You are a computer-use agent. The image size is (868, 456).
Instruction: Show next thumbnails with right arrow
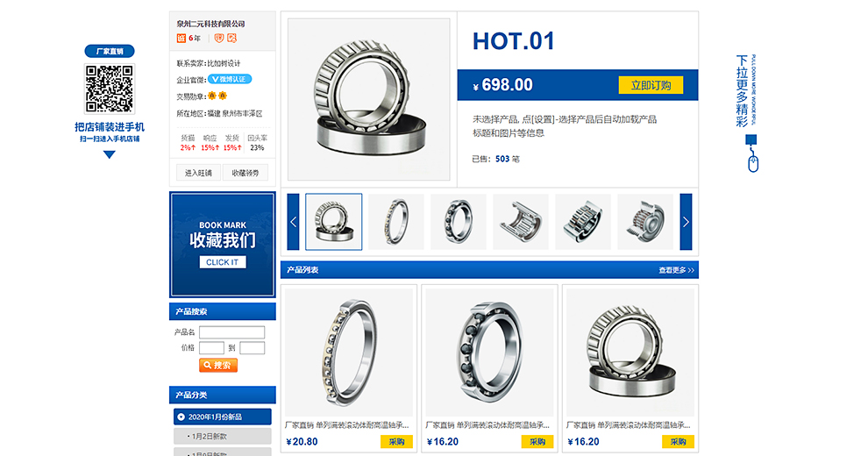click(x=686, y=222)
